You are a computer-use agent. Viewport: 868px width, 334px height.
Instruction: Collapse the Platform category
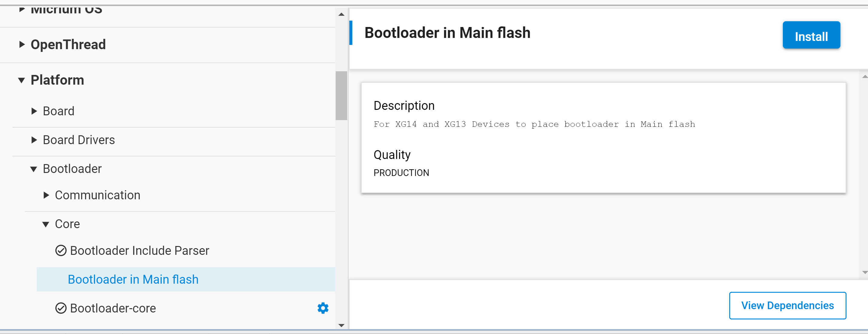point(22,80)
